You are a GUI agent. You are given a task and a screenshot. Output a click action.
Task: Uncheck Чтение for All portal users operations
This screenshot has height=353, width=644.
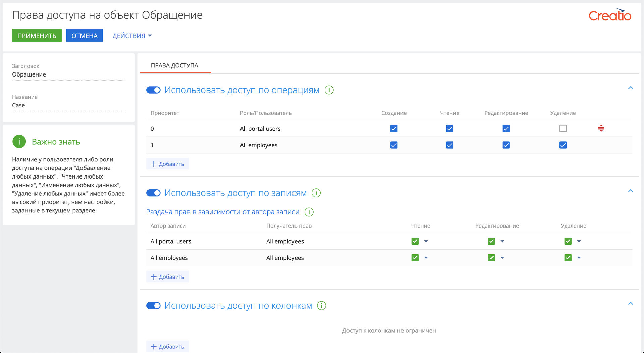coord(450,129)
